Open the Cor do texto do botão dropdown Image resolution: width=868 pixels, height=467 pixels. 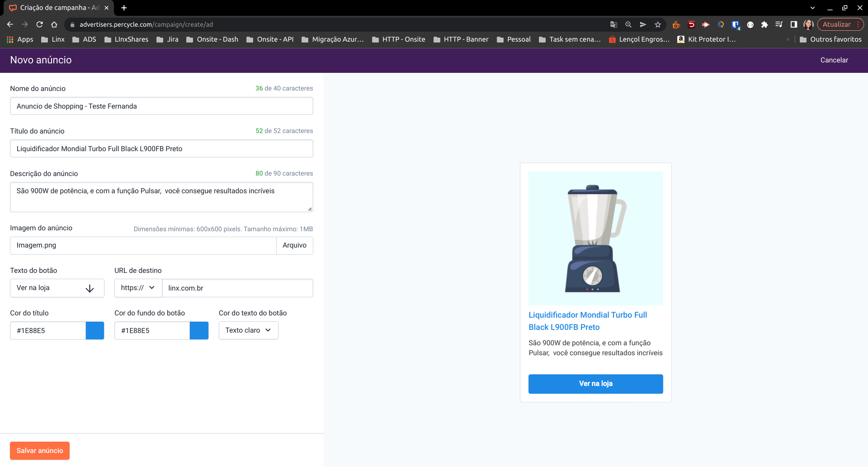(x=248, y=330)
